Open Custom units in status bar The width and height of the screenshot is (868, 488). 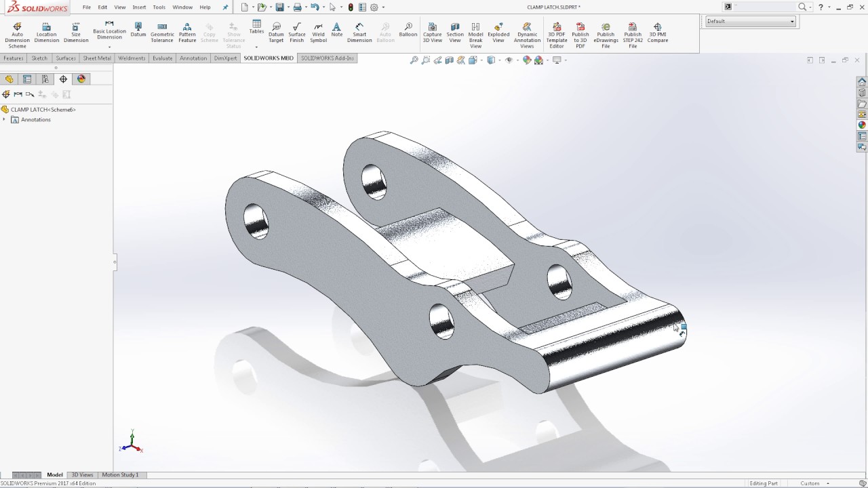(810, 483)
